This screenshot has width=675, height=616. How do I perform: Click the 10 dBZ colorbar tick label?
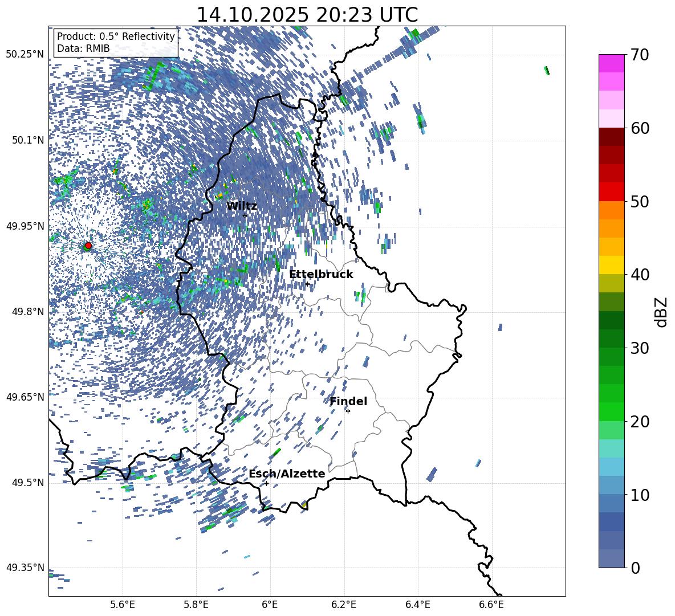[x=640, y=495]
